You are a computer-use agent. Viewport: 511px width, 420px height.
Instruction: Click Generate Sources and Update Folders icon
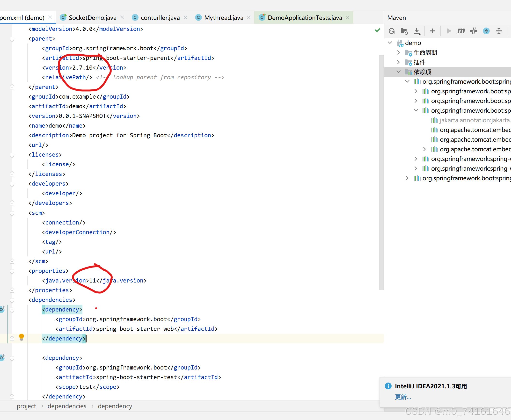point(404,31)
